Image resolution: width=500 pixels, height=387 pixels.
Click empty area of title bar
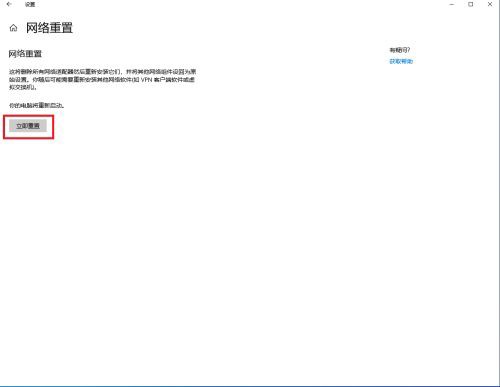click(233, 4)
